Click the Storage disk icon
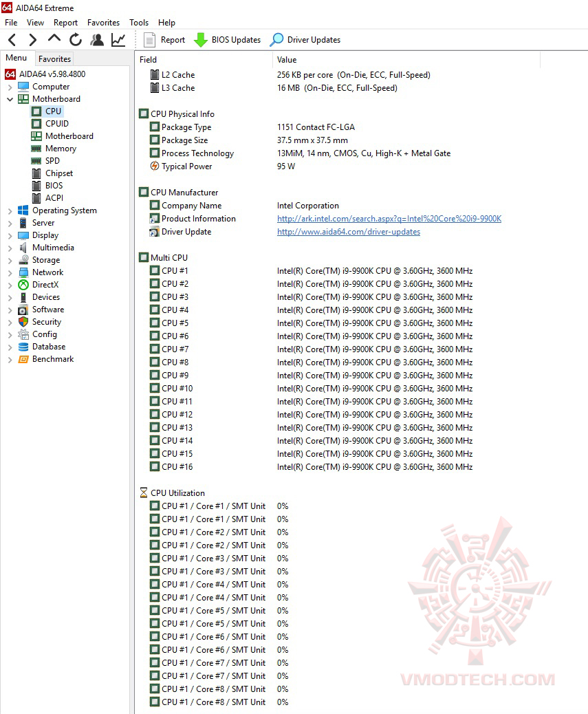The image size is (588, 714). click(23, 260)
